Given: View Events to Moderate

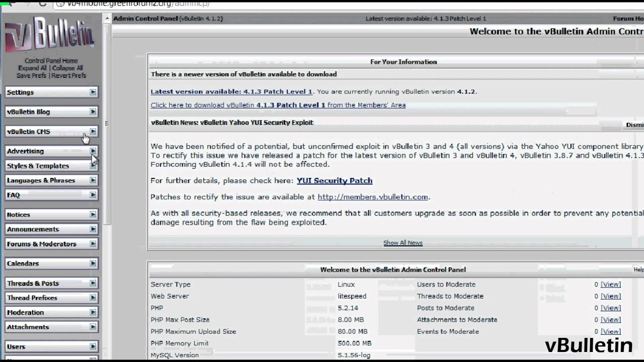Looking at the screenshot, I should pyautogui.click(x=611, y=331).
